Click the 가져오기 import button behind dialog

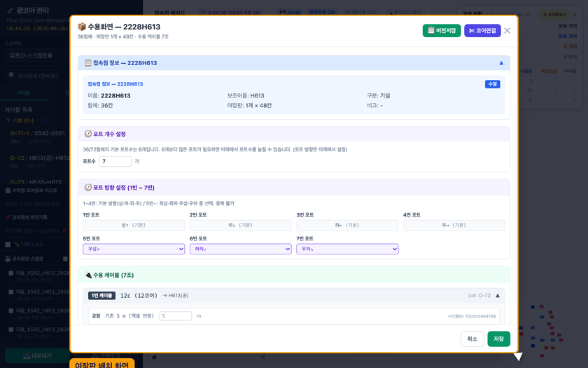(106, 355)
